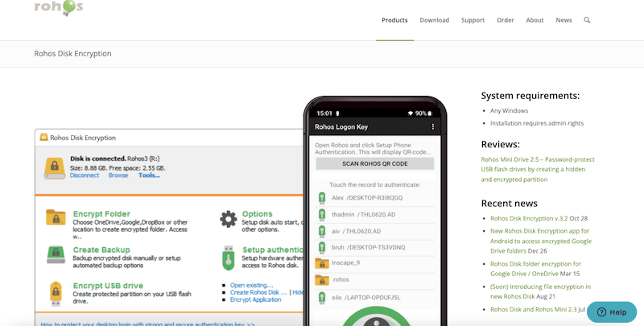Viewport: 644px width, 326px height.
Task: Select the silo /LAPTOP-OPDUFJ5L record
Action: coord(374,298)
